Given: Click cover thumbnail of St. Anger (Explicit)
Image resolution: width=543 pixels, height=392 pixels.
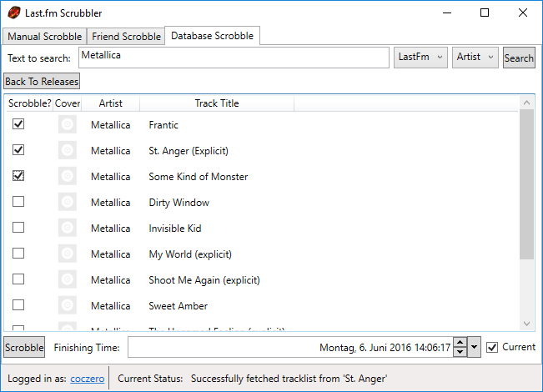Looking at the screenshot, I should tap(68, 150).
